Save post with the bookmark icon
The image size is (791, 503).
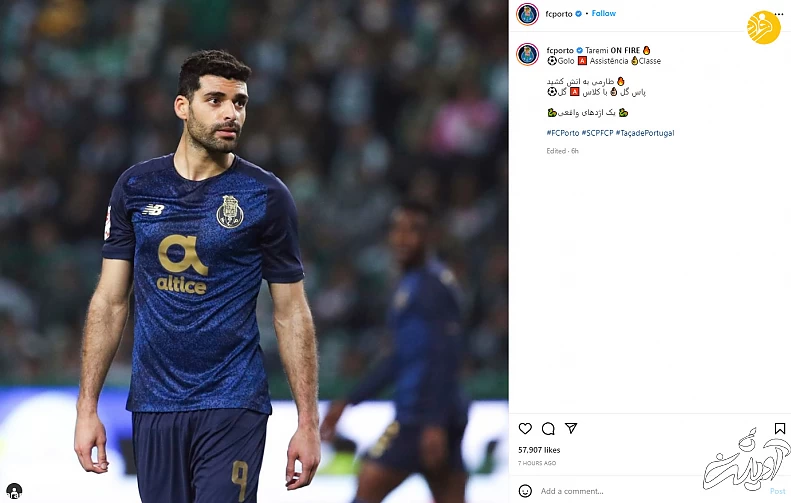click(x=780, y=428)
